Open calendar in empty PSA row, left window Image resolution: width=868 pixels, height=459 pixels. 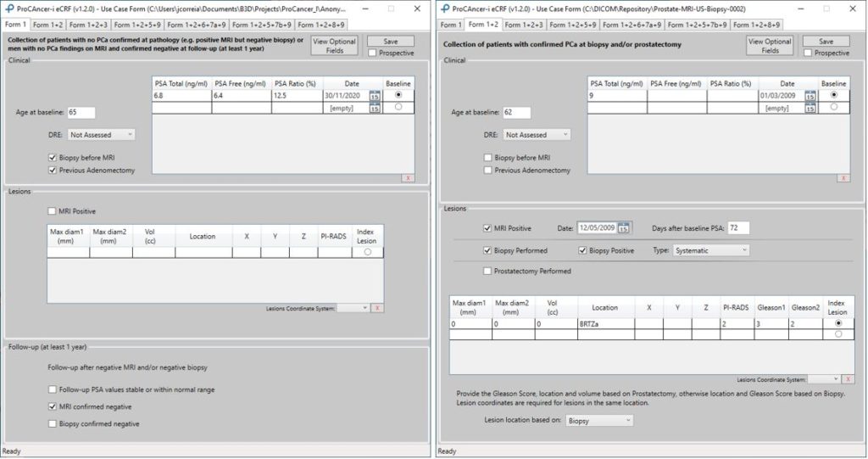pyautogui.click(x=375, y=108)
